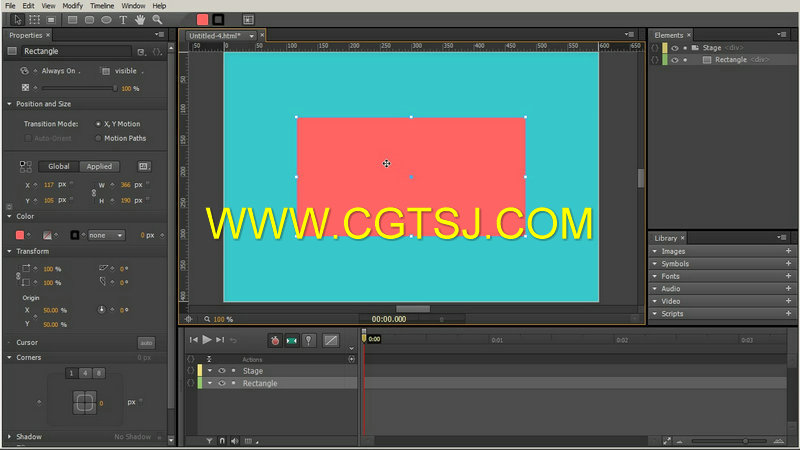This screenshot has height=450, width=800.
Task: Open the gradient swatch in Color section
Action: coord(47,235)
